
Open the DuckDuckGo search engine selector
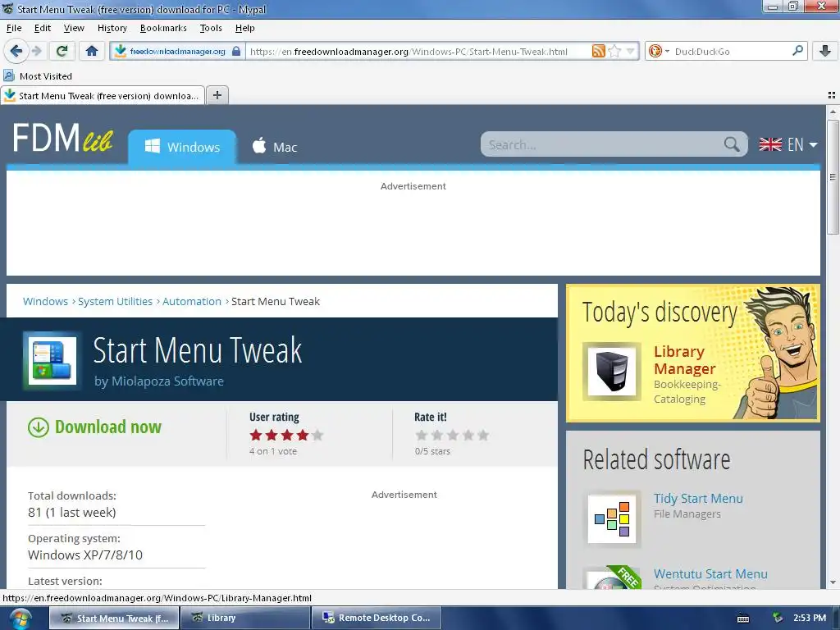(x=659, y=52)
